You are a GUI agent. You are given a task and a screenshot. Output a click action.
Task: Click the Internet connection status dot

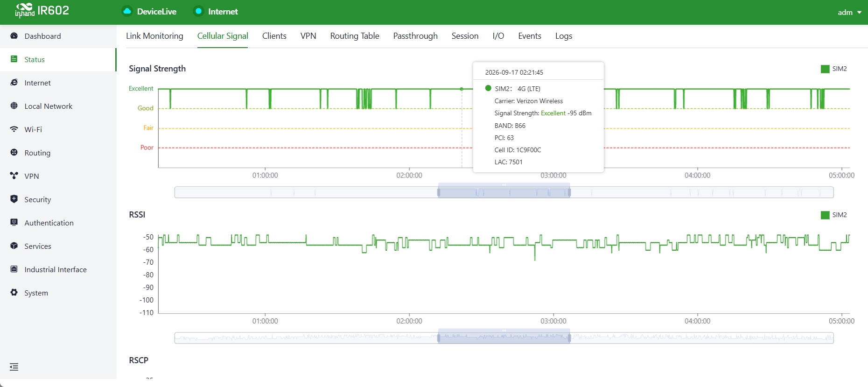[x=198, y=11]
